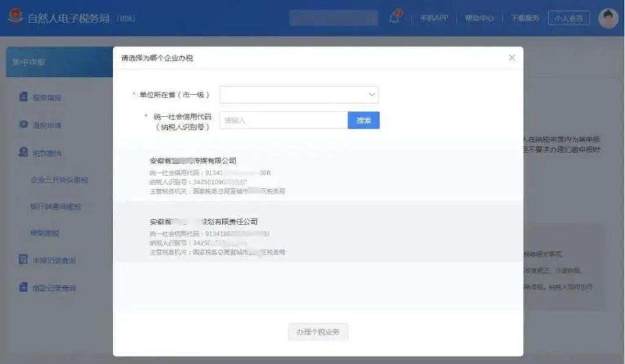Click the 办理个税业务 button
Image resolution: width=625 pixels, height=364 pixels.
click(318, 332)
